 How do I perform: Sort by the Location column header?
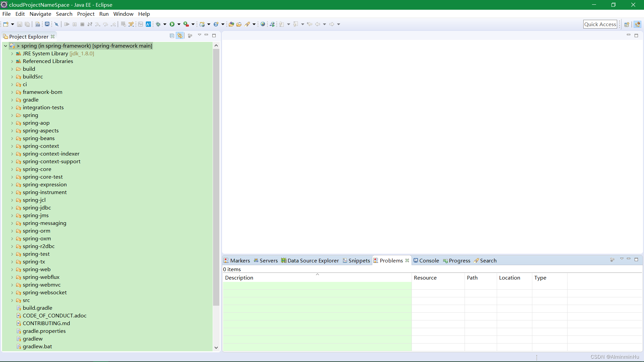click(x=514, y=278)
